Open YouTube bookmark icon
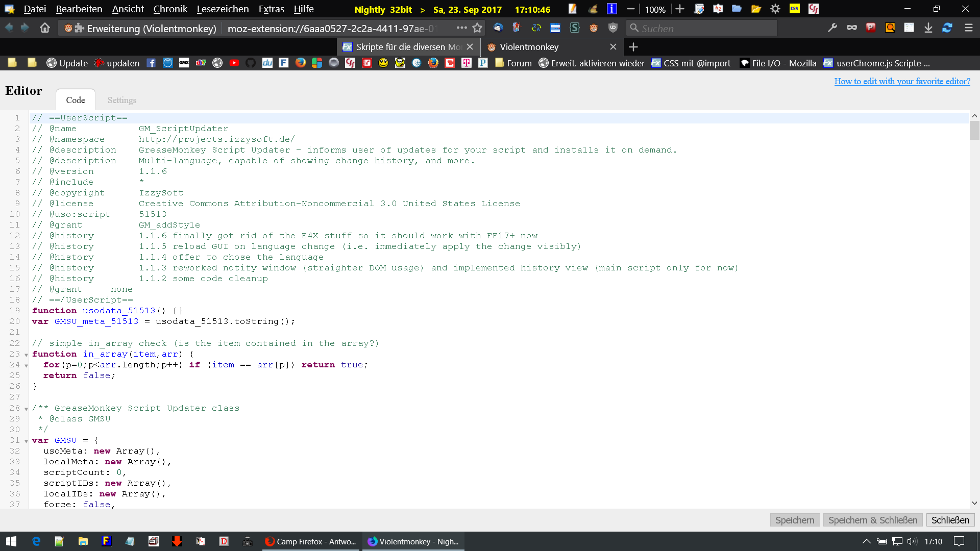Viewport: 980px width, 551px height. (234, 63)
